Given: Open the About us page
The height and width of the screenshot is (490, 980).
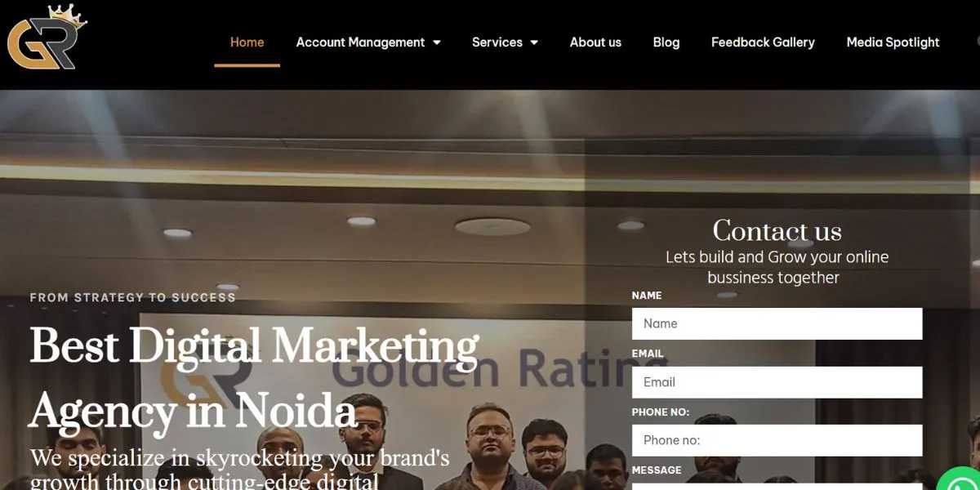Looking at the screenshot, I should [595, 42].
